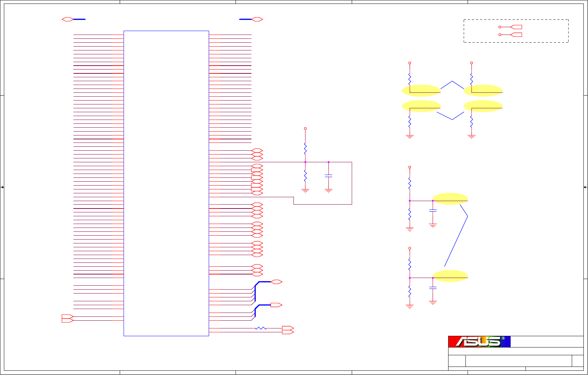Select the lower thick blue bus output port
The image size is (588, 375).
pos(276,305)
